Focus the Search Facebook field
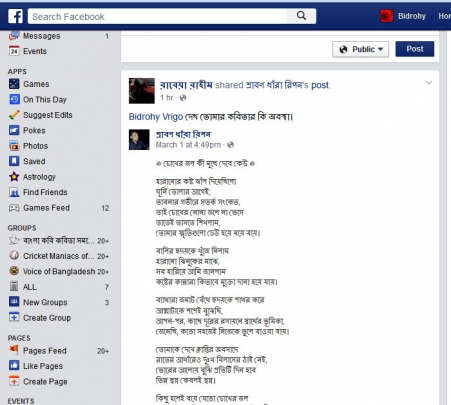 (157, 16)
